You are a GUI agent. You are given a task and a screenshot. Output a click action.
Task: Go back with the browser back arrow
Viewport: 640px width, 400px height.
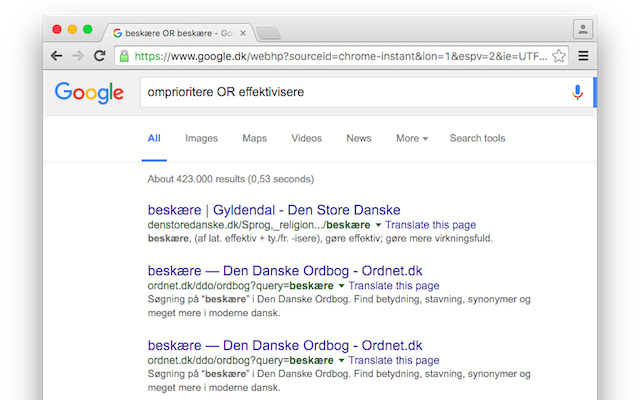pos(56,56)
